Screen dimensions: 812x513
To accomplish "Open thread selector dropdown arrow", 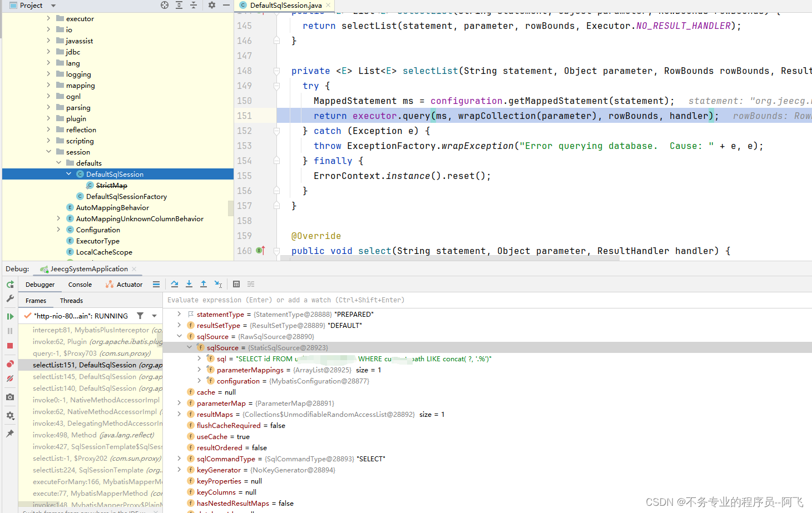I will tap(154, 316).
